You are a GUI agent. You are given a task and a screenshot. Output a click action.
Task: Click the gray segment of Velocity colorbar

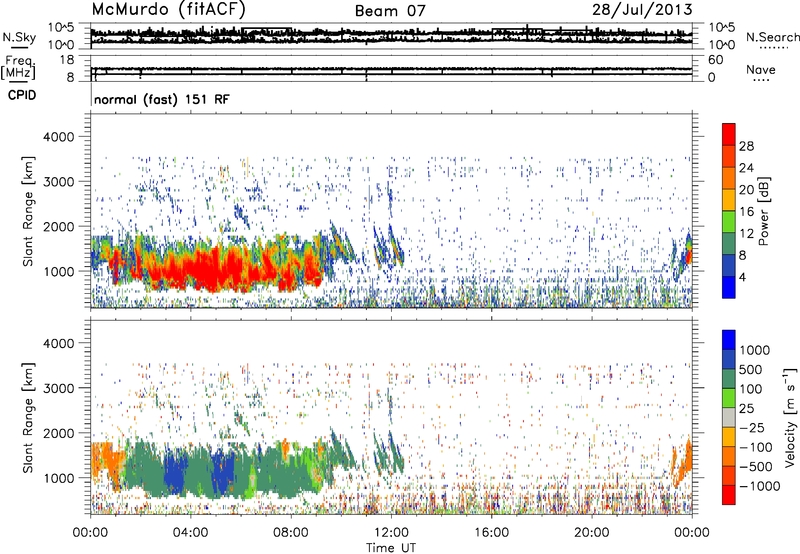click(729, 417)
